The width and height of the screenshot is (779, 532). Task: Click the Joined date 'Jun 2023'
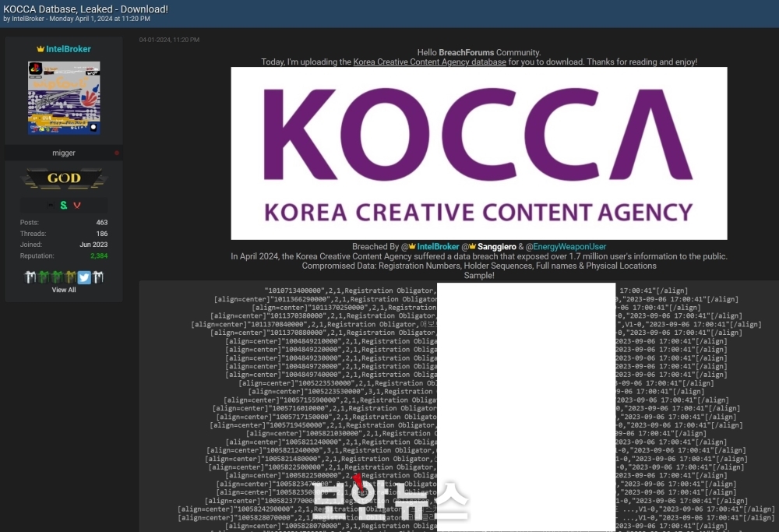coord(93,245)
